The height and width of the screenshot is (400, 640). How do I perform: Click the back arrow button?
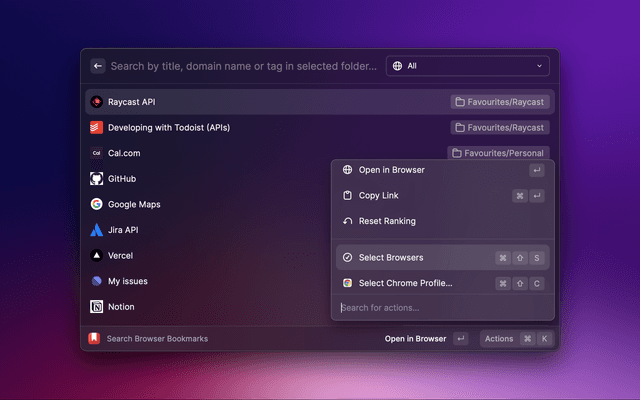pyautogui.click(x=97, y=66)
